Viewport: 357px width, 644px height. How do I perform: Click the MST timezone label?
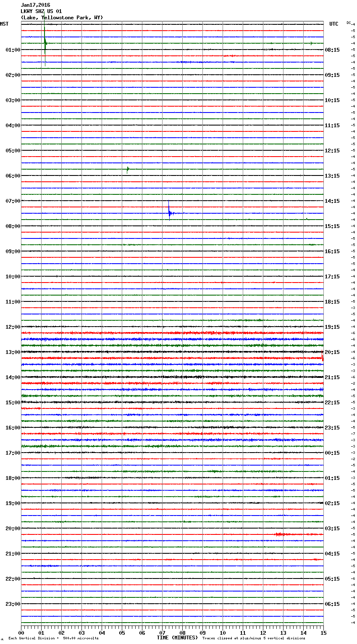4,24
